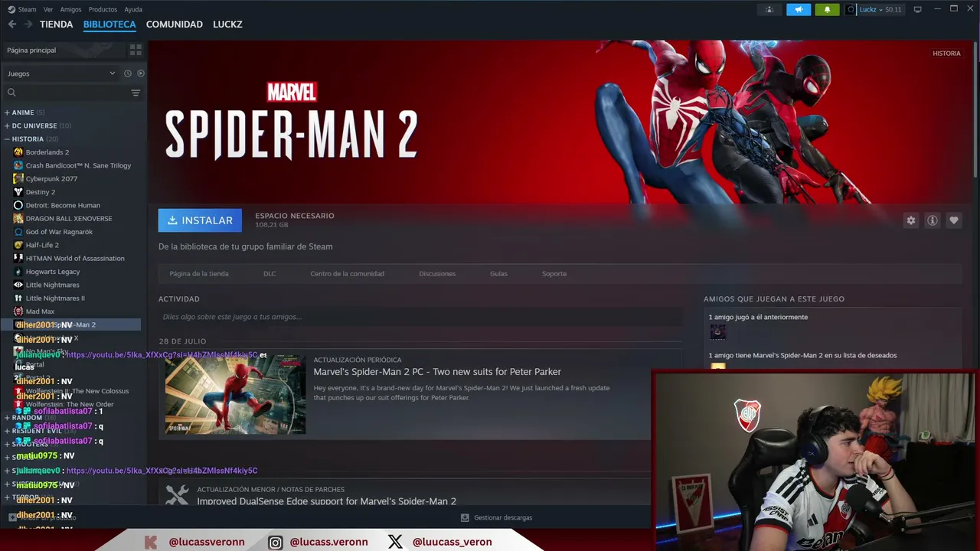Open the Ayuda menu

[x=133, y=9]
